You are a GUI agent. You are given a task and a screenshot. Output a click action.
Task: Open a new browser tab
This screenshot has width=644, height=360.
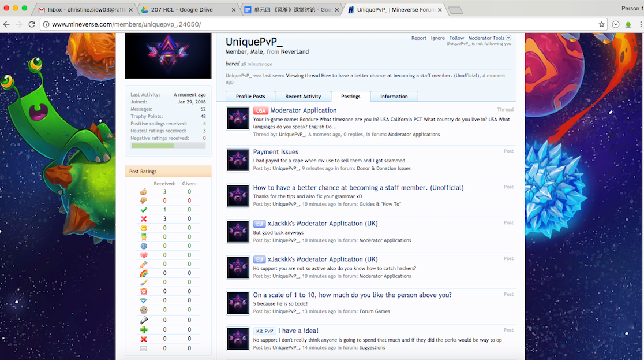tap(455, 10)
